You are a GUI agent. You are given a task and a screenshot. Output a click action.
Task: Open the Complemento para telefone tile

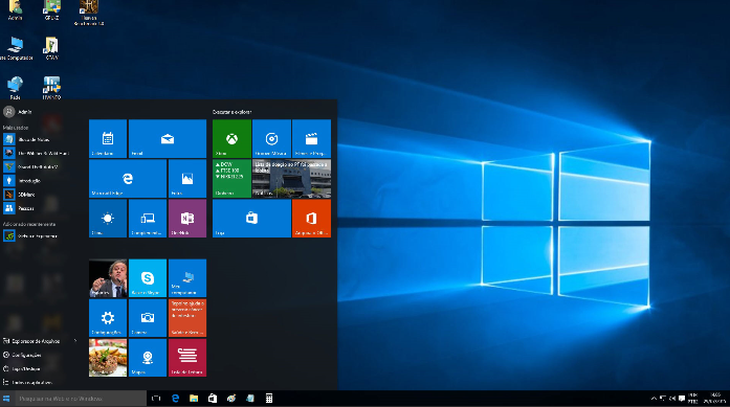(148, 218)
